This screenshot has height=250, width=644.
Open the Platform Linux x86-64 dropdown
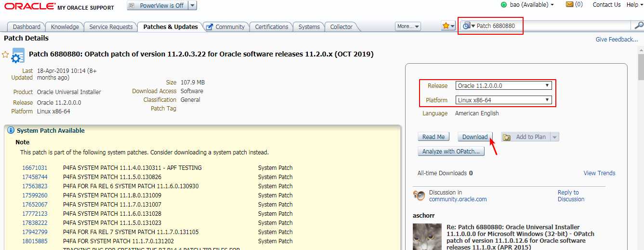[x=503, y=100]
